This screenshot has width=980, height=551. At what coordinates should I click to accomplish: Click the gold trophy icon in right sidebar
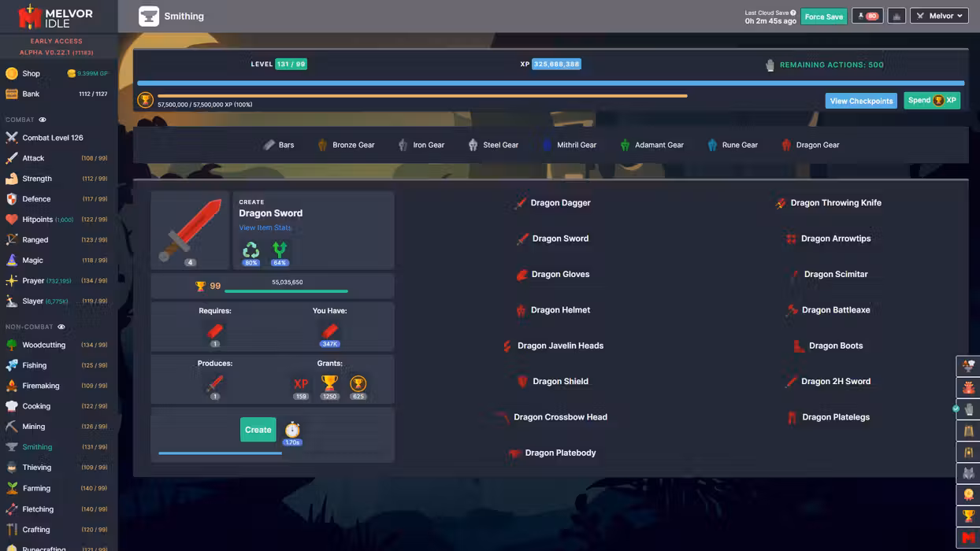(x=968, y=516)
